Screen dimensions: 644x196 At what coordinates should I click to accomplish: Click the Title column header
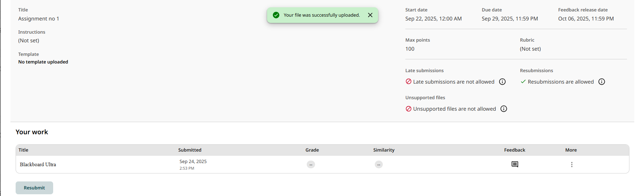pyautogui.click(x=24, y=150)
